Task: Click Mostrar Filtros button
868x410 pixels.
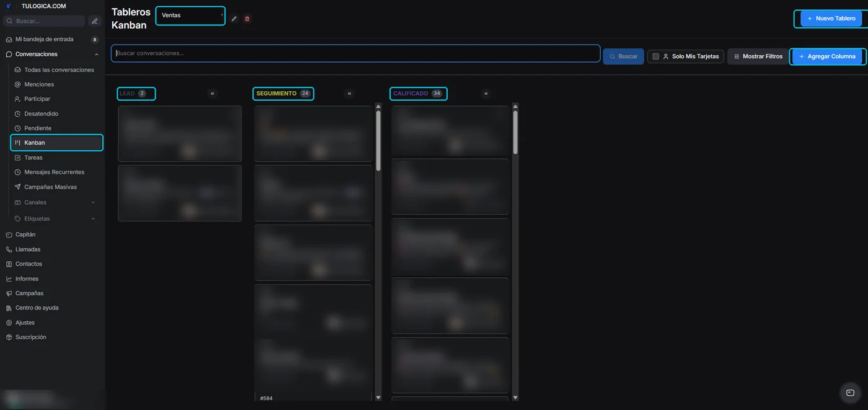Action: 758,56
